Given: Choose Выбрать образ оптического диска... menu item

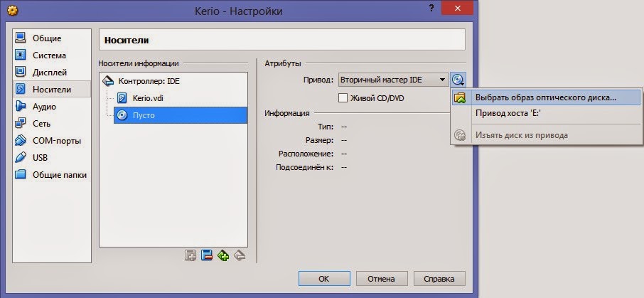Looking at the screenshot, I should click(546, 97).
